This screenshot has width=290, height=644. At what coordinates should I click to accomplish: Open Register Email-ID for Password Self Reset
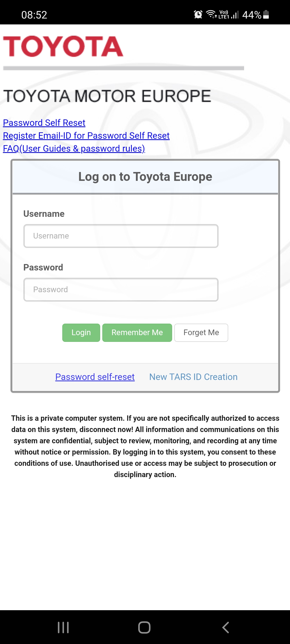coord(86,136)
